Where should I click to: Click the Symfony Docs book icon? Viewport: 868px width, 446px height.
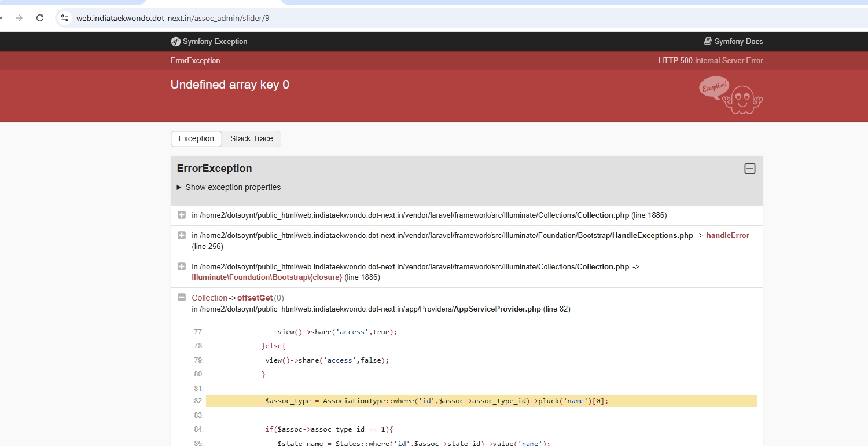(708, 41)
